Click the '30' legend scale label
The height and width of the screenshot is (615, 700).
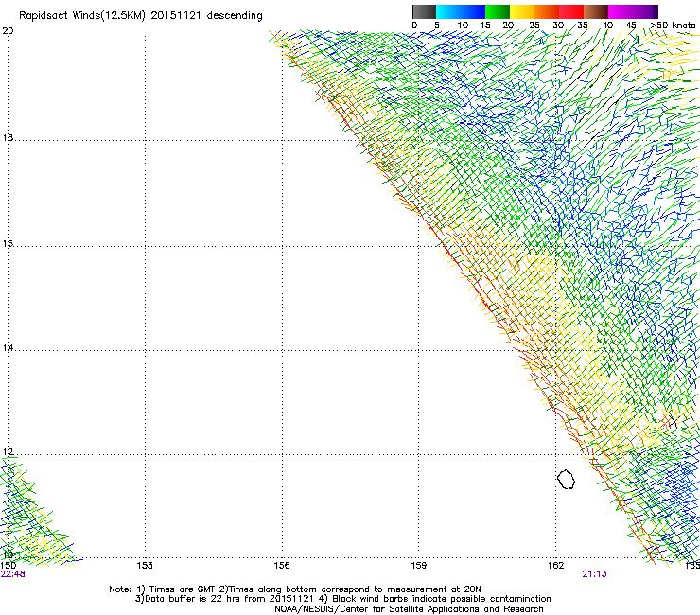(x=558, y=26)
